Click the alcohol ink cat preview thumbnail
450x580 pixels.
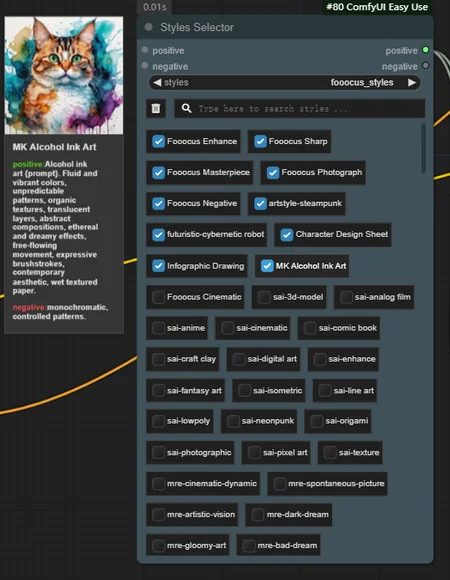point(64,75)
